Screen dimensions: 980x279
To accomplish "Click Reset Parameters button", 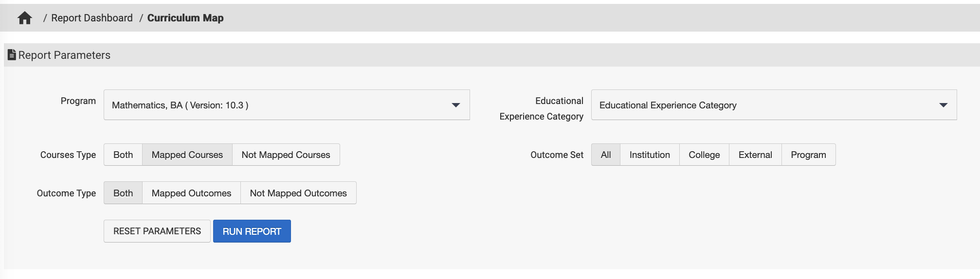I will pos(157,231).
